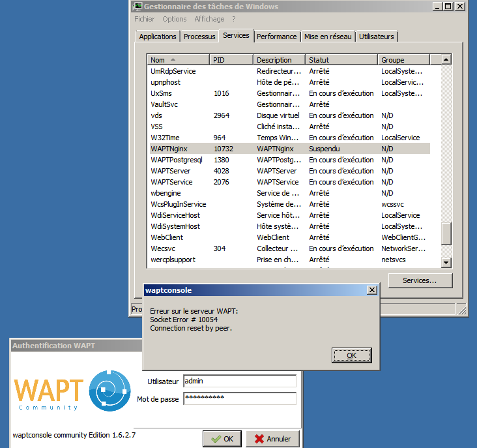The height and width of the screenshot is (448, 477).
Task: Select the W32Time service row
Action: point(289,138)
